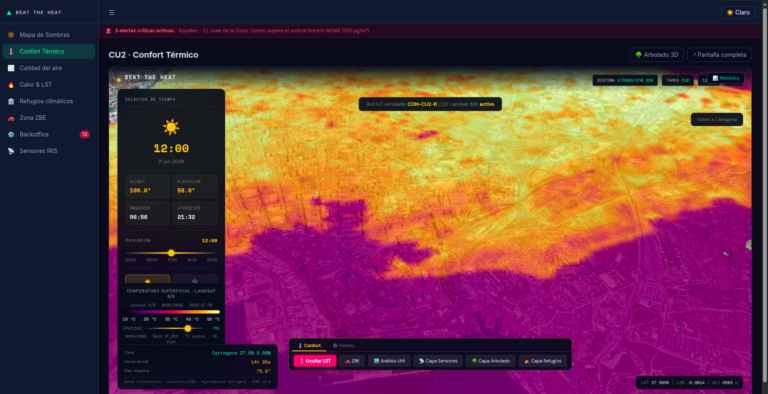The height and width of the screenshot is (394, 768).
Task: Enable the Arbolado 3D view
Action: point(656,55)
